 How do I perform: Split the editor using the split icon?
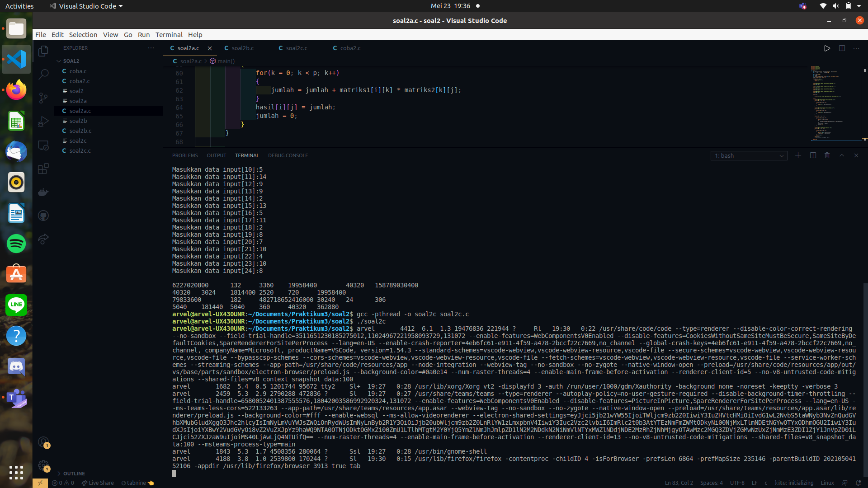tap(842, 48)
